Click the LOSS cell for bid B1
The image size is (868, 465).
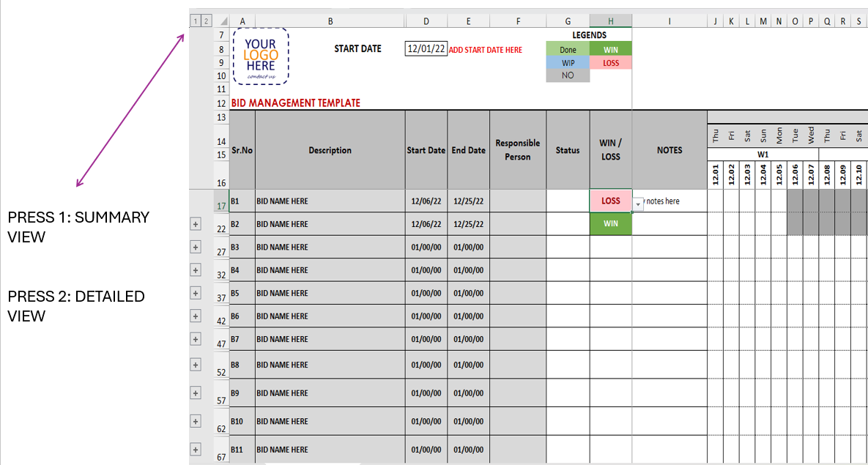tap(610, 201)
